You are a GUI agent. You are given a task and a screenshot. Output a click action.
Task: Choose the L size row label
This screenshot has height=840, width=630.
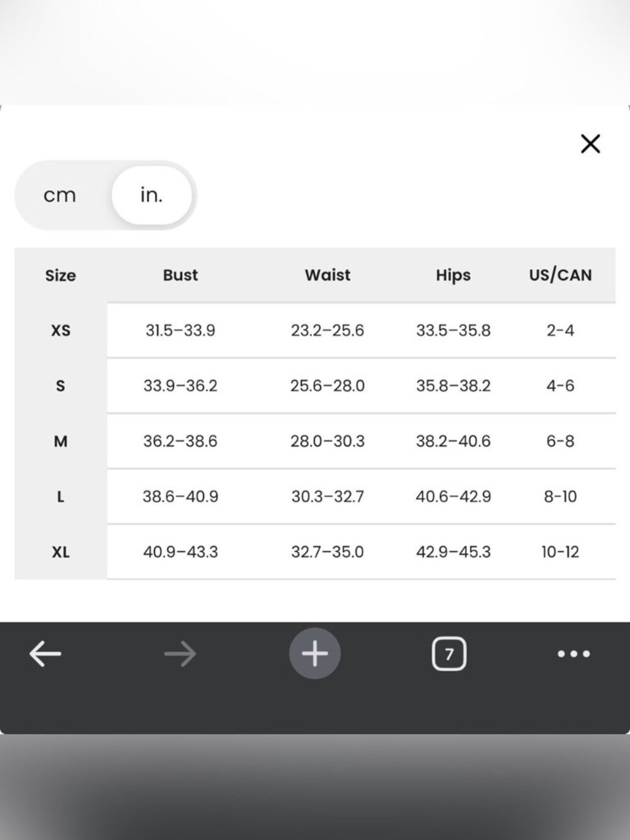[60, 497]
